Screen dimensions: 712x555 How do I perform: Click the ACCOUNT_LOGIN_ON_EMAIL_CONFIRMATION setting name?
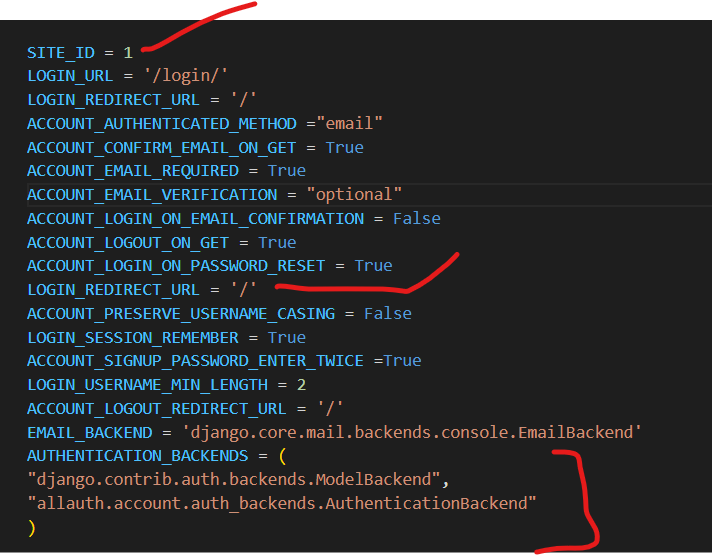196,219
